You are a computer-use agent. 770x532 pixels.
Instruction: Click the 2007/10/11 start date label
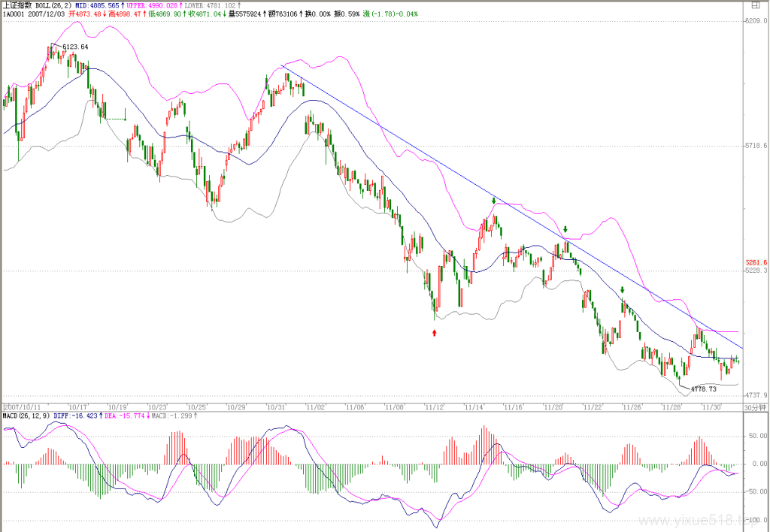(22, 407)
